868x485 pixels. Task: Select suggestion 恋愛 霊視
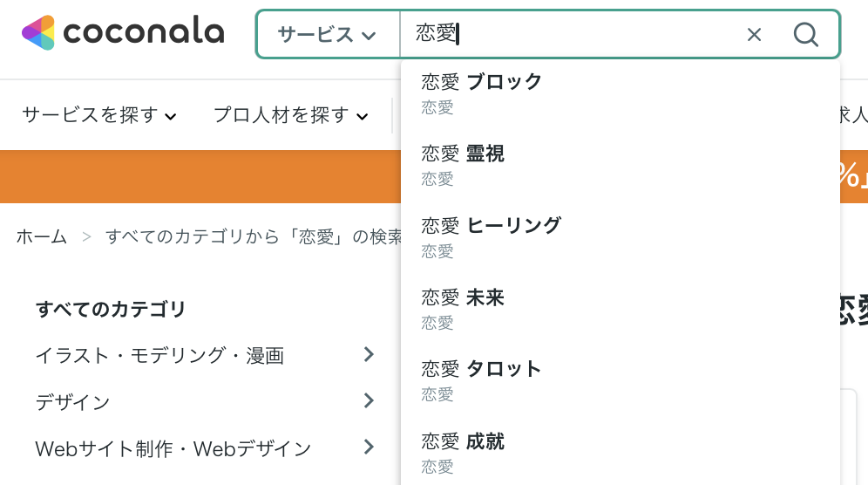(463, 163)
